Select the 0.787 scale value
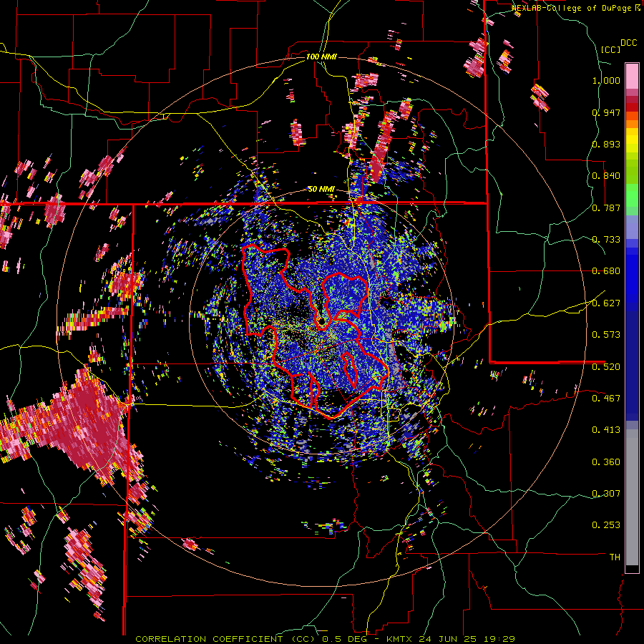 606,208
